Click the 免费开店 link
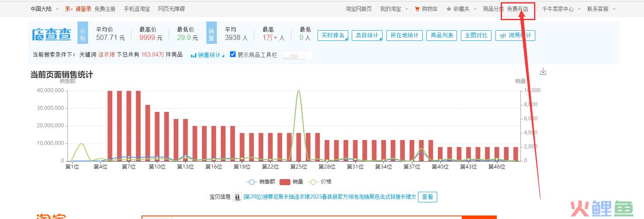644x219 pixels. coord(518,9)
